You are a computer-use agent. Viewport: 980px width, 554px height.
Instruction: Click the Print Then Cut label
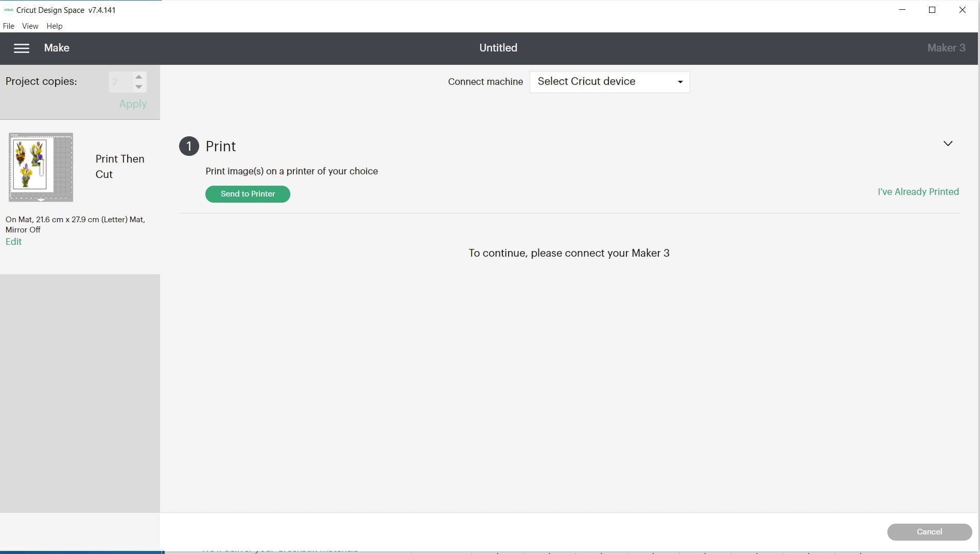[x=120, y=167]
